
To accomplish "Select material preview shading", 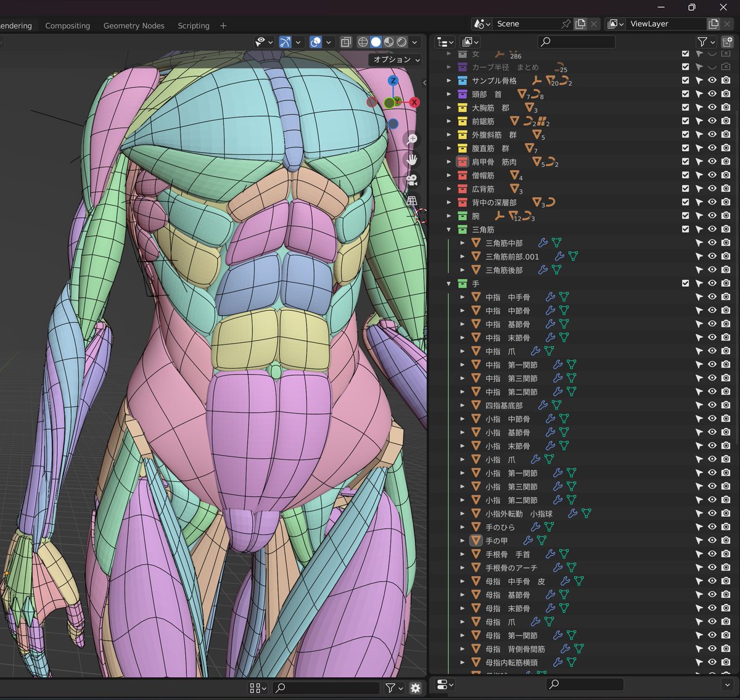I will (388, 42).
